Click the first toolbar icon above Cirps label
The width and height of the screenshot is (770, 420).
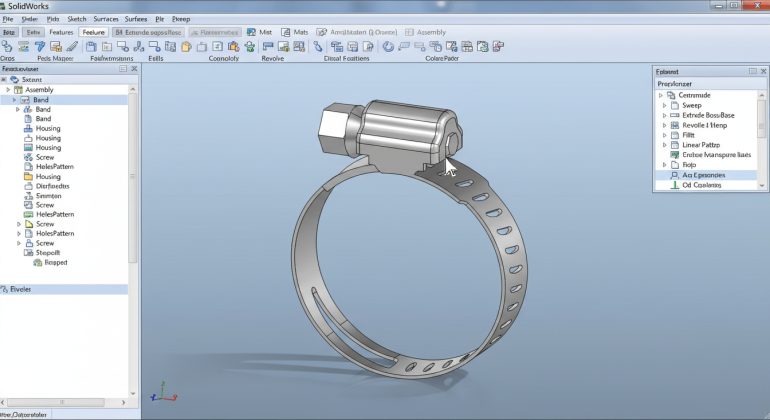pos(8,46)
